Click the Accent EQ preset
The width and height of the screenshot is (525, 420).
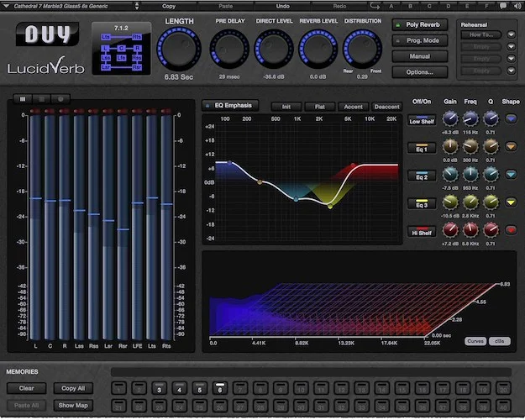pyautogui.click(x=354, y=107)
